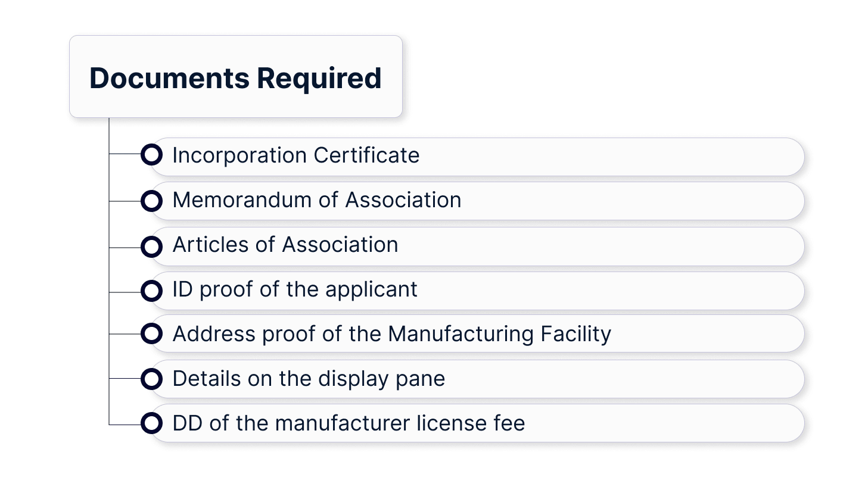Choose the Articles of Association entry

285,245
